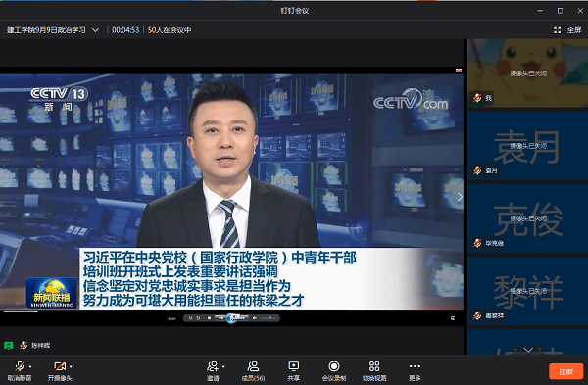Image resolution: width=588 pixels, height=385 pixels.
Task: Unmute microphone via 取消静音 button
Action: (20, 371)
